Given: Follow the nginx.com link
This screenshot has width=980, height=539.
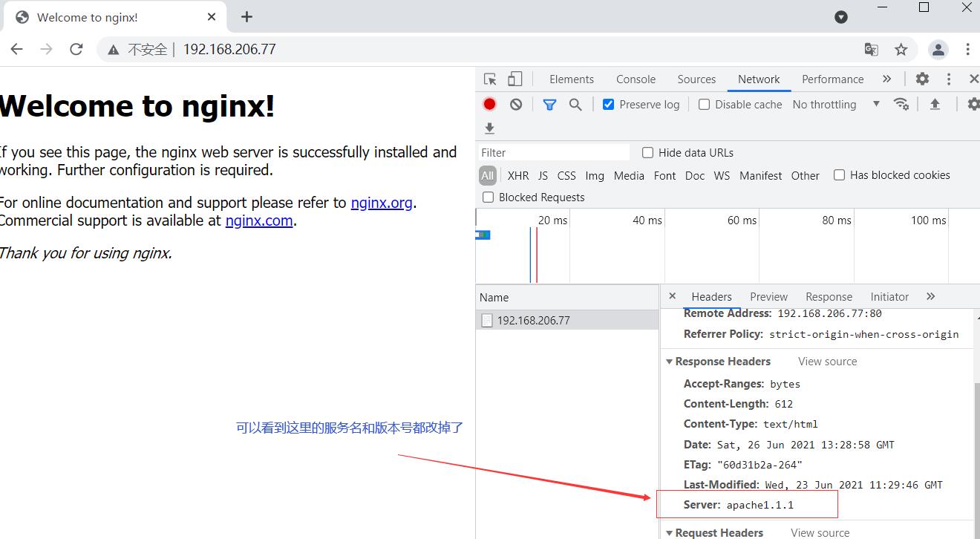Looking at the screenshot, I should click(259, 220).
